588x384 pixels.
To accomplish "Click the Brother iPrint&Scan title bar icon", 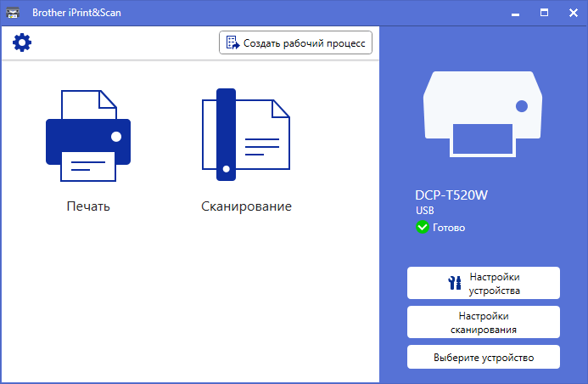I will point(13,13).
